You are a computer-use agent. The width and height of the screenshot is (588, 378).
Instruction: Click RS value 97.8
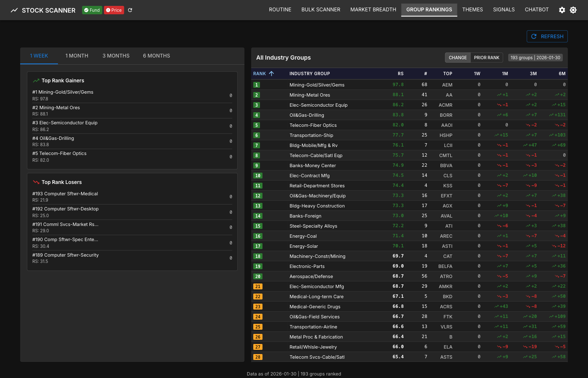[398, 85]
